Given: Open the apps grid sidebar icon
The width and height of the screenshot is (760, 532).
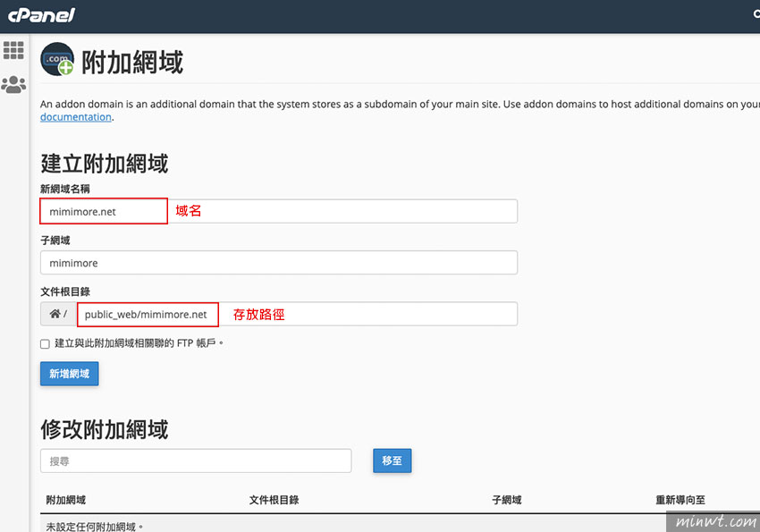Looking at the screenshot, I should (x=13, y=50).
